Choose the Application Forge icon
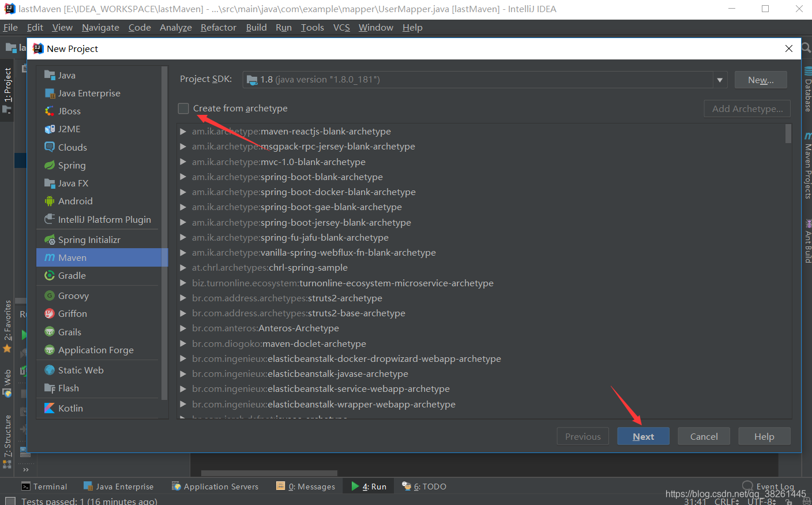This screenshot has height=505, width=812. [x=50, y=350]
